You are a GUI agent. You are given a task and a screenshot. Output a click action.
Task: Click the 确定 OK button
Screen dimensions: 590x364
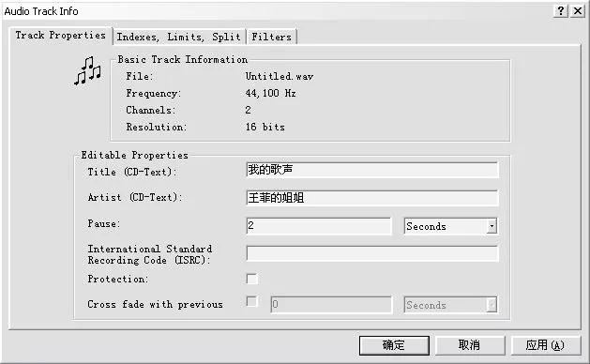point(394,345)
